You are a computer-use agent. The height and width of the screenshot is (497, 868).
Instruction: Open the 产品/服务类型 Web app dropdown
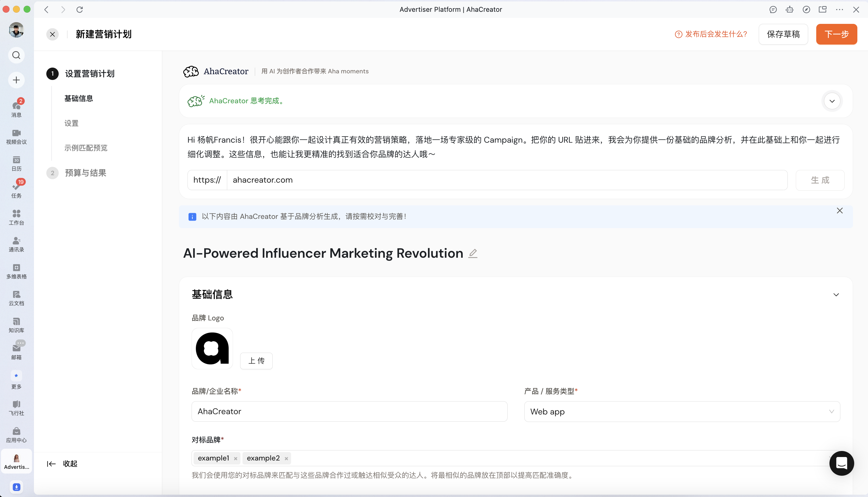click(682, 411)
